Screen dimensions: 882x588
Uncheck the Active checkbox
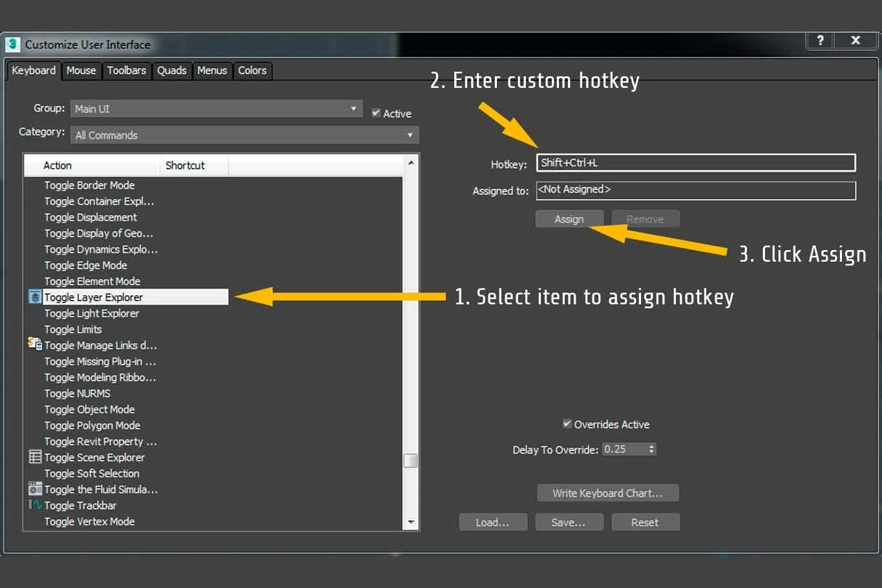click(375, 113)
